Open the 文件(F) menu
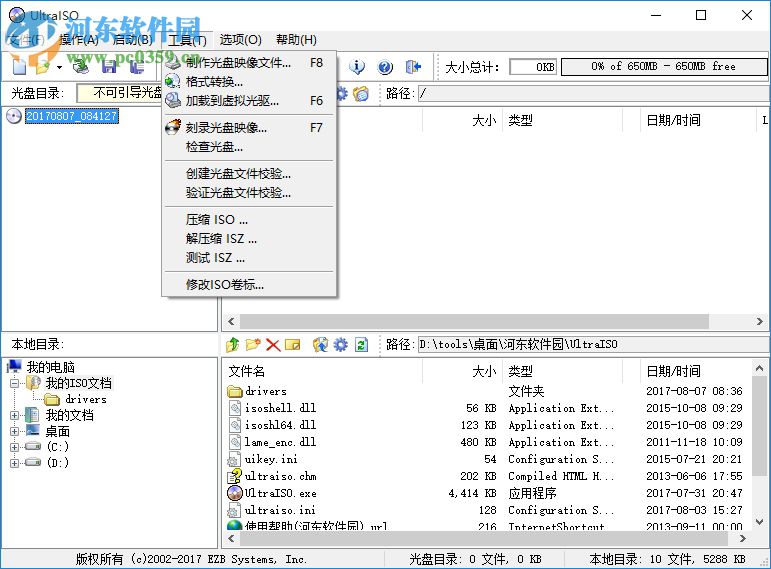Viewport: 771px width, 569px height. pyautogui.click(x=27, y=40)
